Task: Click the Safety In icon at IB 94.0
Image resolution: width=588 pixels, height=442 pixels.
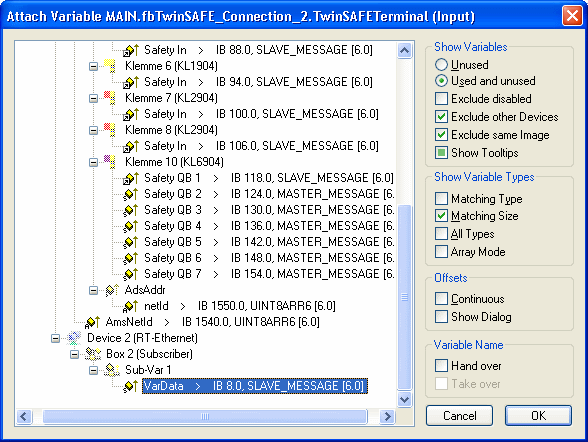Action: tap(131, 82)
